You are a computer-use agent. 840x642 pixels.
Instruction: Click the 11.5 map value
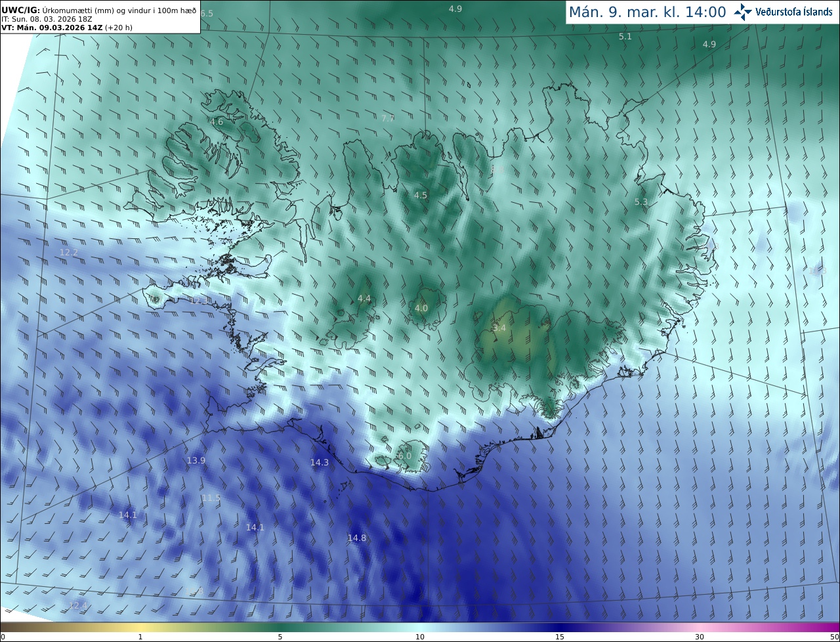211,498
